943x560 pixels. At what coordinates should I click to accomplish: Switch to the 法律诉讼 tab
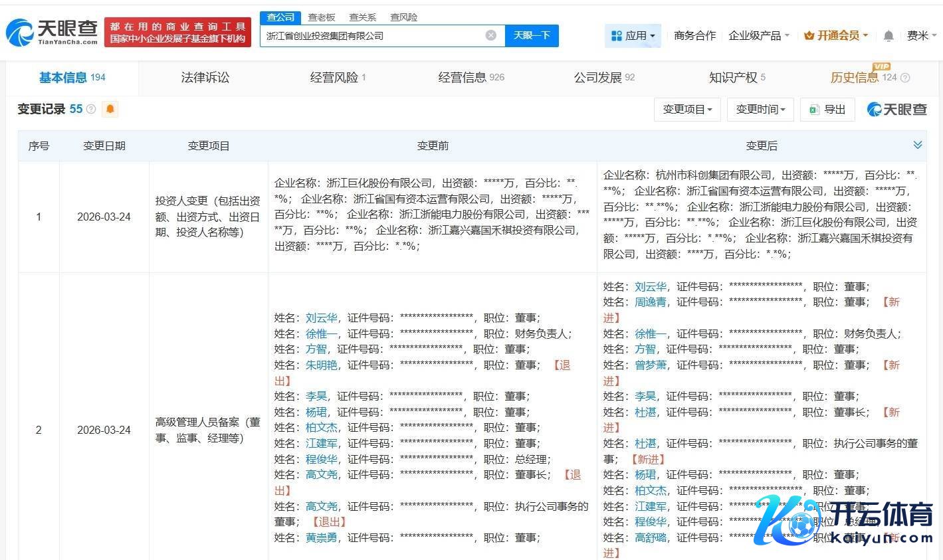tap(205, 78)
